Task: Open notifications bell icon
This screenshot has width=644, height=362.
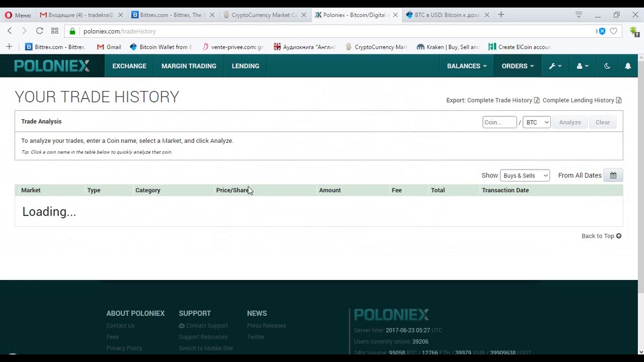Action: [628, 66]
